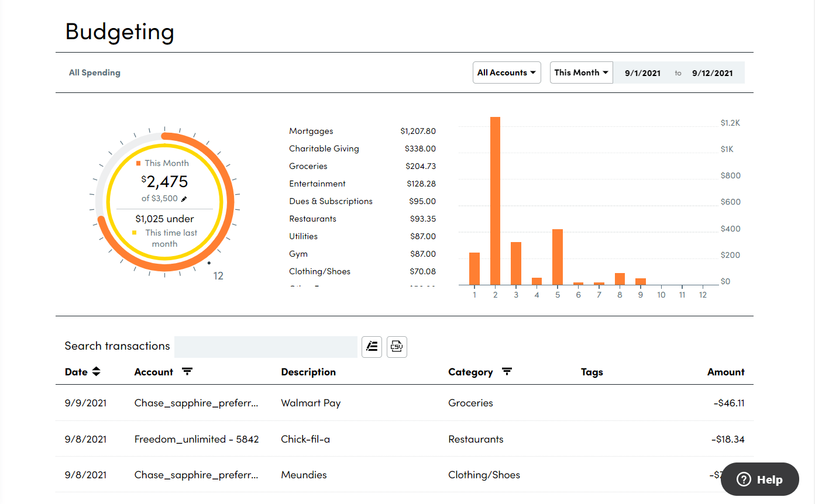
Task: Click in the Search transactions field
Action: [x=266, y=347]
